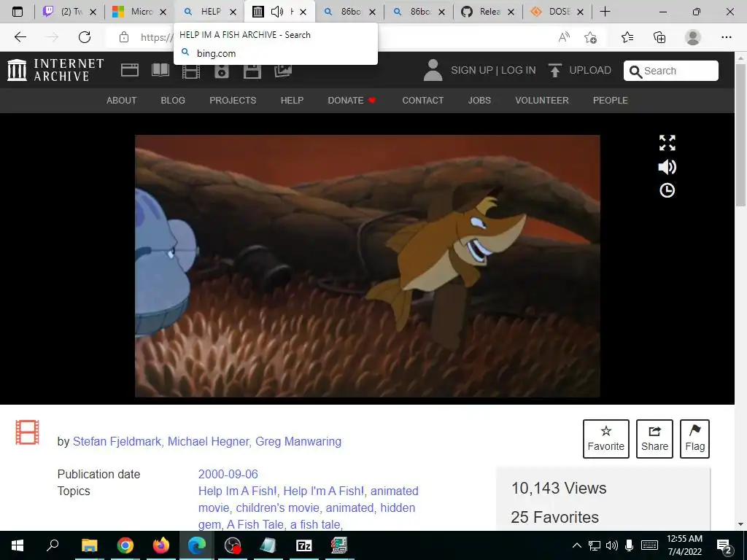Open the VOLUNTEER page
This screenshot has width=747, height=560.
(x=542, y=101)
